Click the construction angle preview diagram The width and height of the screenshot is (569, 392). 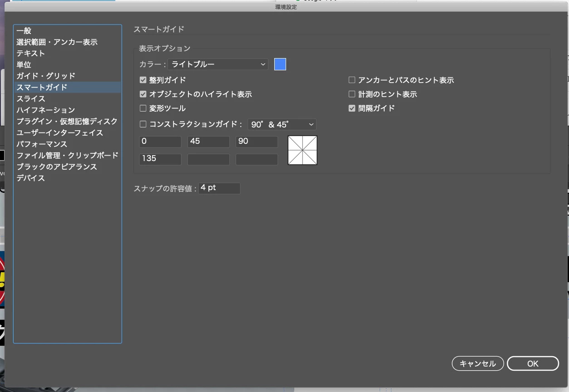302,150
